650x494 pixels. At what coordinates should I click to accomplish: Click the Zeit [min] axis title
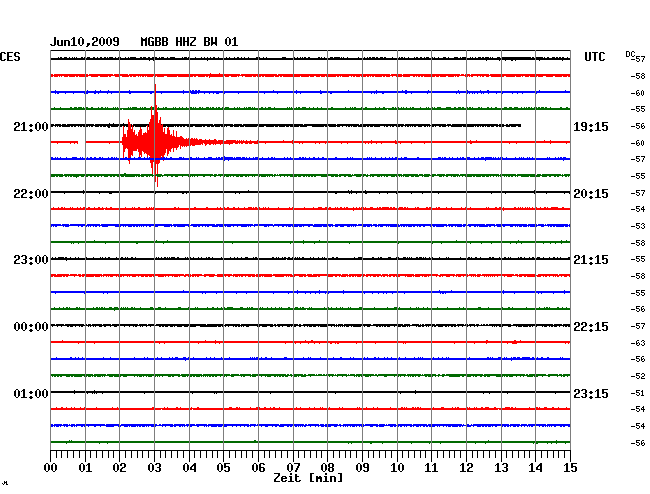coord(308,478)
